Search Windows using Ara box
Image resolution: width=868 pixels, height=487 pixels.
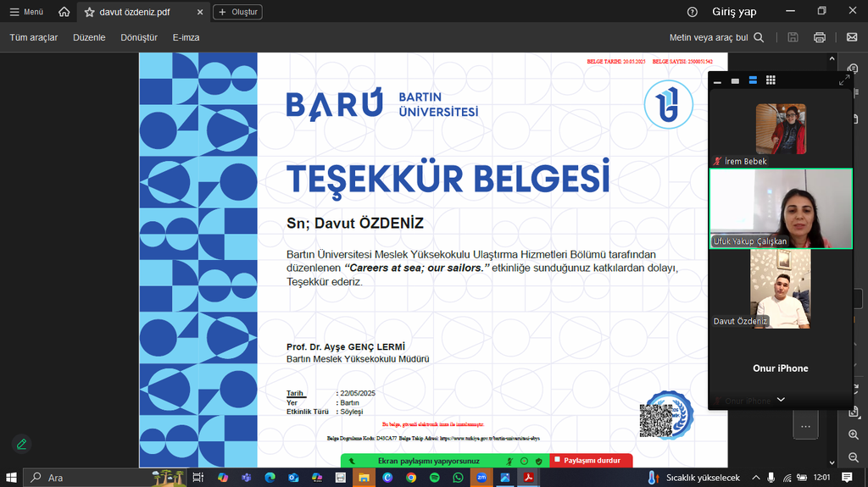[x=105, y=477]
